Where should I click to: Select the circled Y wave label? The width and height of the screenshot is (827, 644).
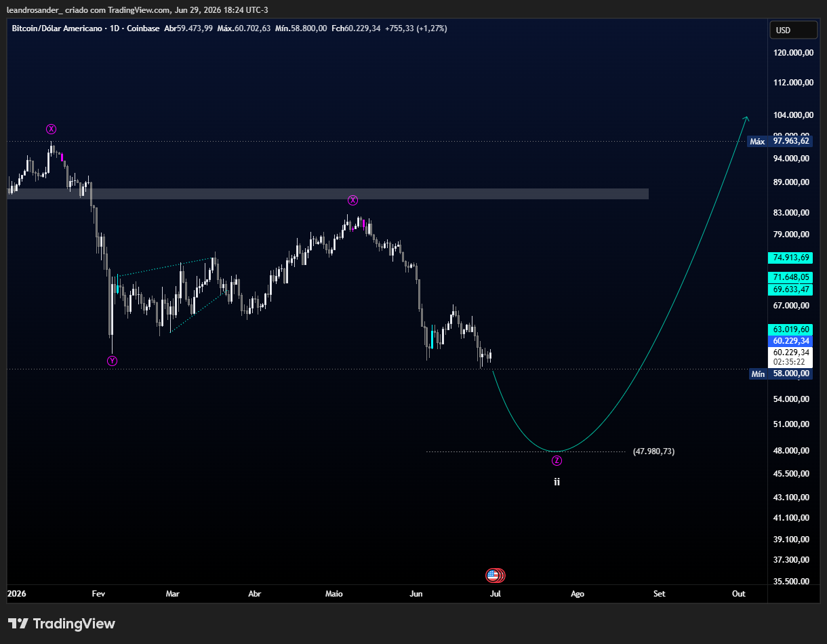[112, 361]
